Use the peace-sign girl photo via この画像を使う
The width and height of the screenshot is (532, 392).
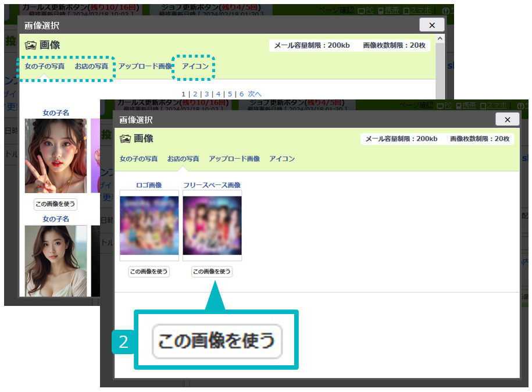click(x=55, y=204)
